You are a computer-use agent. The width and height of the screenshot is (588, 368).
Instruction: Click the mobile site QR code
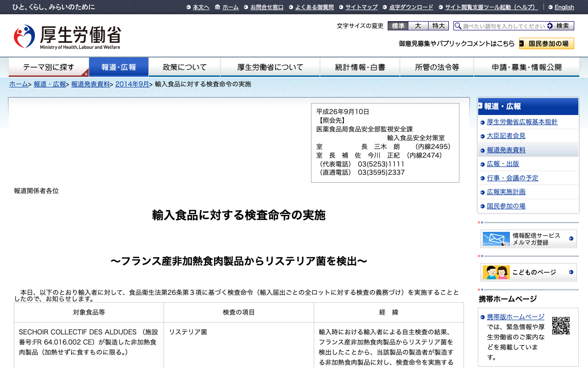(x=560, y=326)
